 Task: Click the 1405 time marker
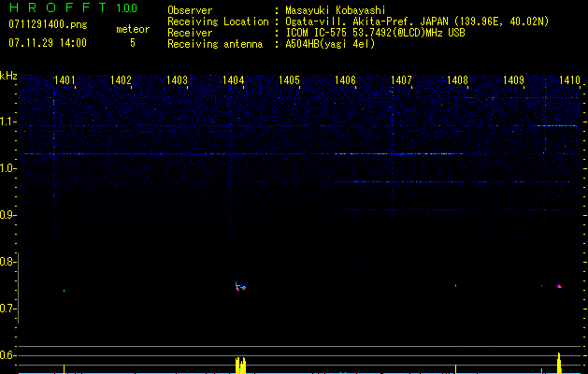pos(289,80)
